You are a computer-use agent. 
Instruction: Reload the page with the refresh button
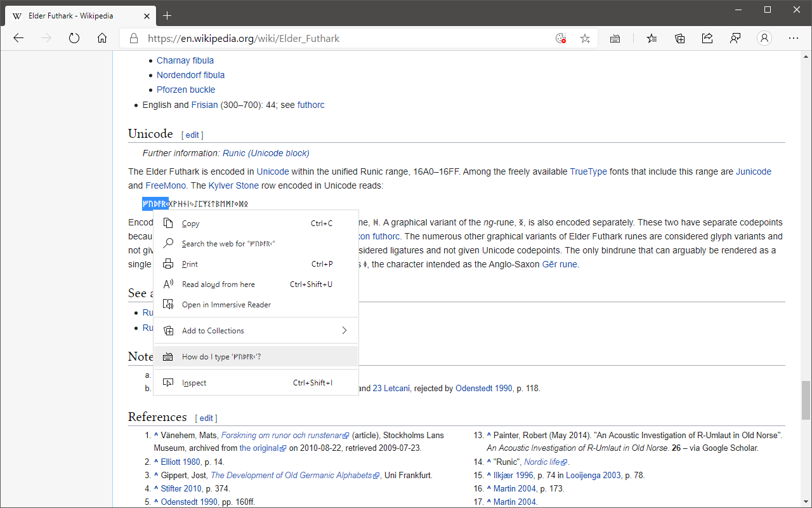[74, 38]
